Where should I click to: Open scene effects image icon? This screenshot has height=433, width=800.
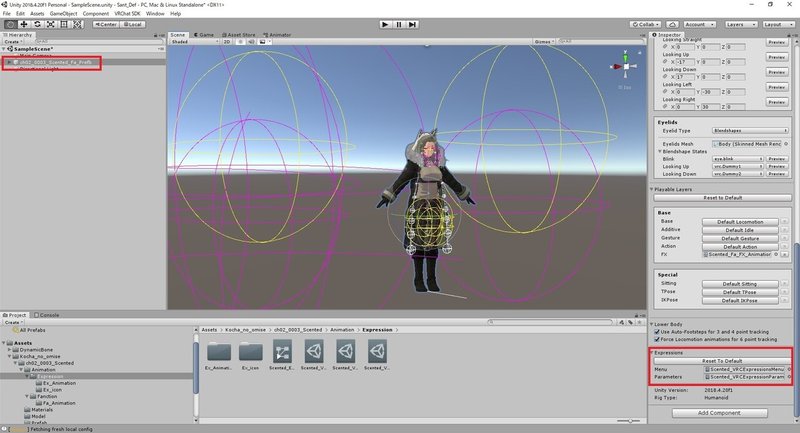pyautogui.click(x=263, y=42)
